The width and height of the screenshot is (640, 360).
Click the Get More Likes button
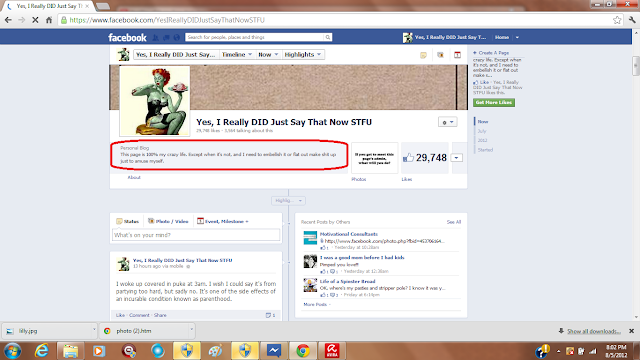coord(494,102)
